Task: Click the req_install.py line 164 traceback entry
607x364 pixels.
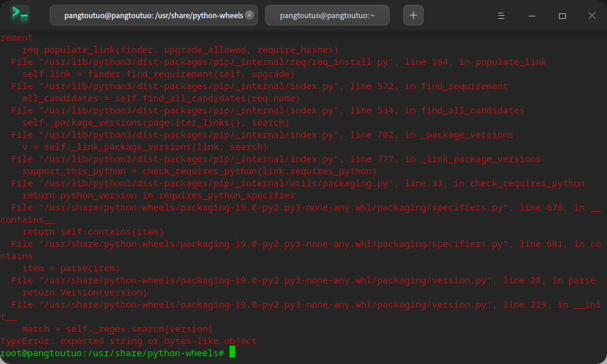Action: tap(279, 62)
